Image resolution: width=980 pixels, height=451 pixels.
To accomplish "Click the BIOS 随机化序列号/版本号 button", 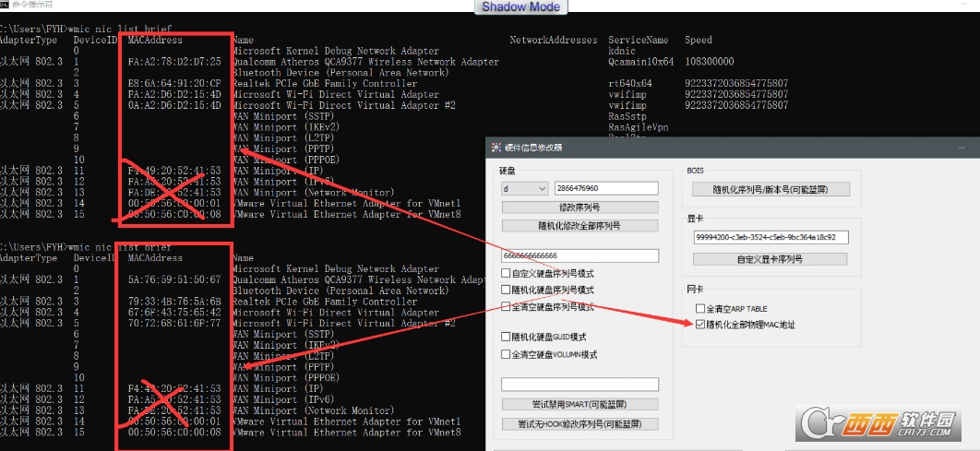I will (x=770, y=189).
